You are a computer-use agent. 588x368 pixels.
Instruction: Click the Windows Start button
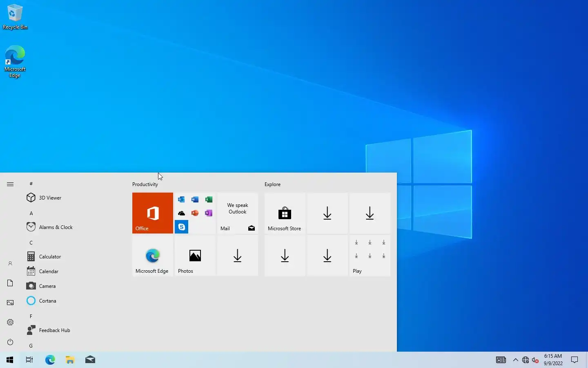pyautogui.click(x=10, y=360)
